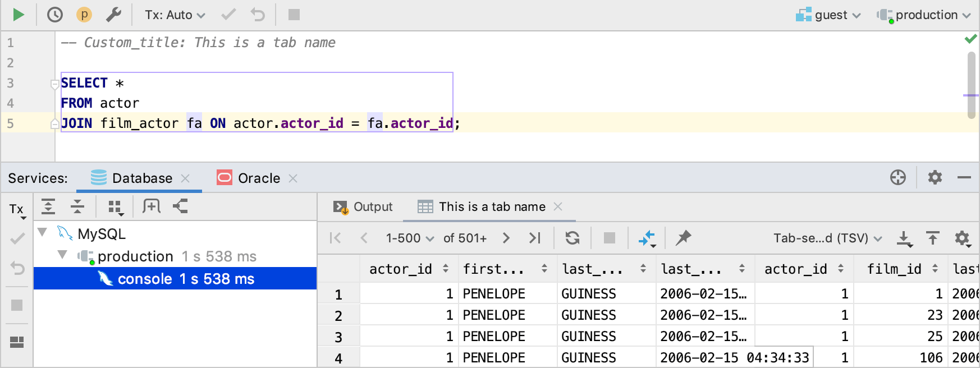Open the Tx: Auto transaction mode dropdown
The width and height of the screenshot is (980, 368).
pyautogui.click(x=175, y=15)
